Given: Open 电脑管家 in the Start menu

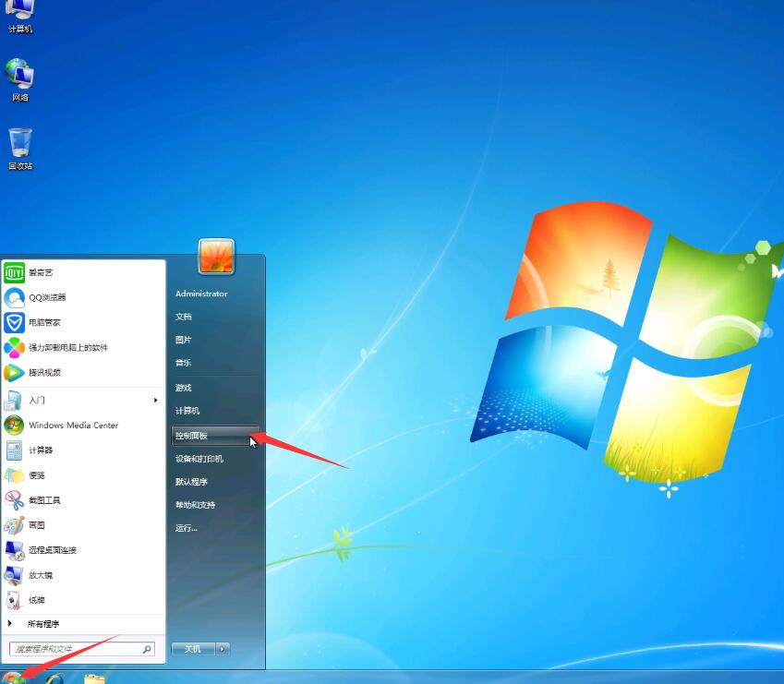Looking at the screenshot, I should (x=83, y=322).
